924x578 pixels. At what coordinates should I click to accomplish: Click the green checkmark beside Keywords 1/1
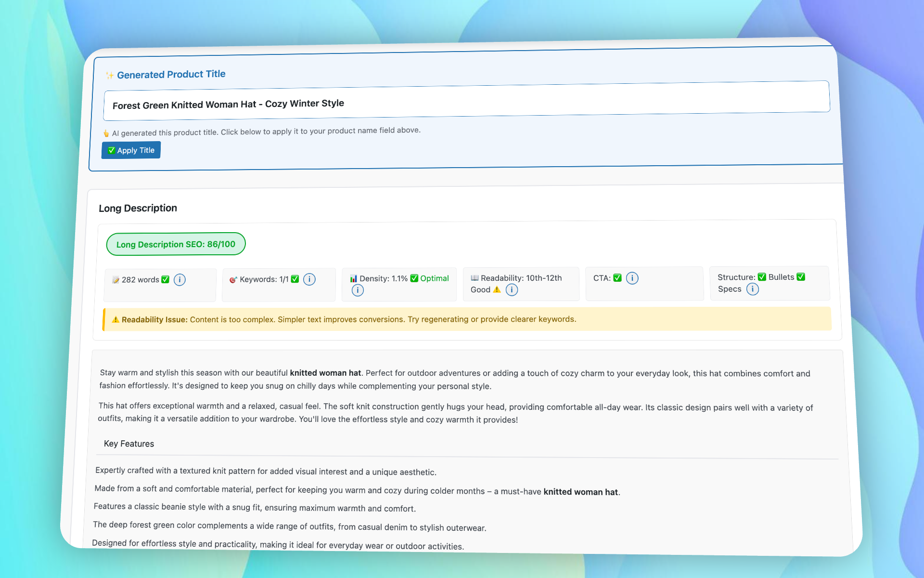click(295, 279)
